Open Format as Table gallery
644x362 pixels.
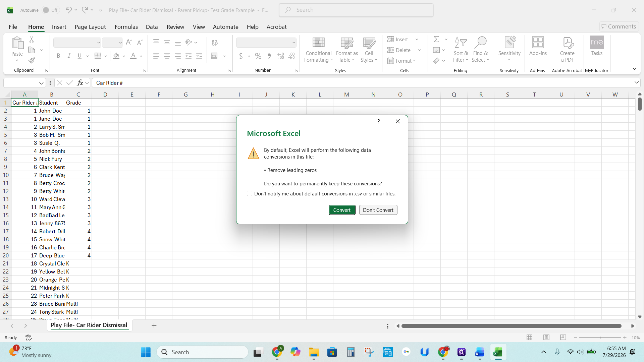point(347,50)
